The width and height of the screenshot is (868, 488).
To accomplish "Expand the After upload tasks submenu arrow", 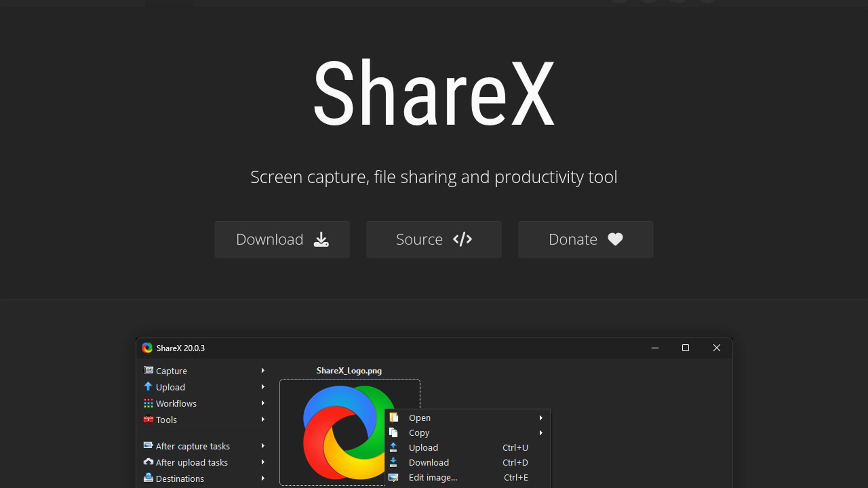I will click(x=263, y=462).
